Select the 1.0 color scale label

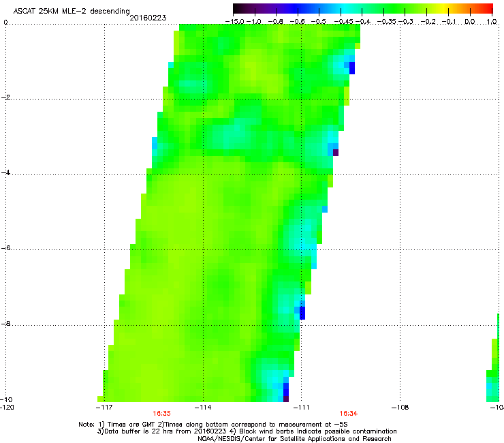point(492,22)
